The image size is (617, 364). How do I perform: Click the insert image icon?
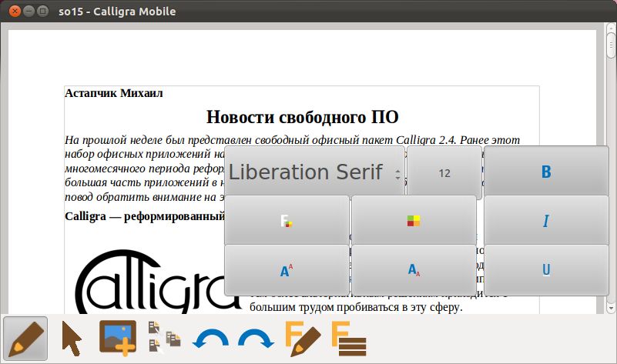click(118, 338)
